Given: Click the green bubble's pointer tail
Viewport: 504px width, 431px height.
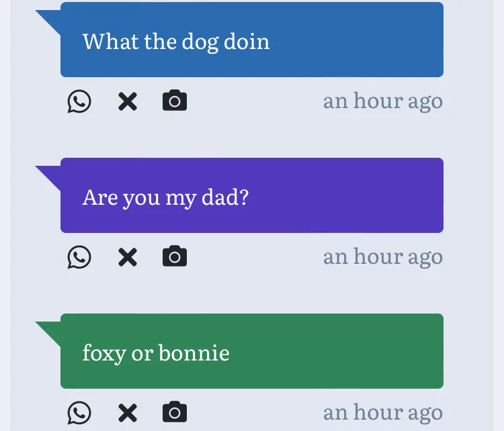Looking at the screenshot, I should click(x=50, y=330).
